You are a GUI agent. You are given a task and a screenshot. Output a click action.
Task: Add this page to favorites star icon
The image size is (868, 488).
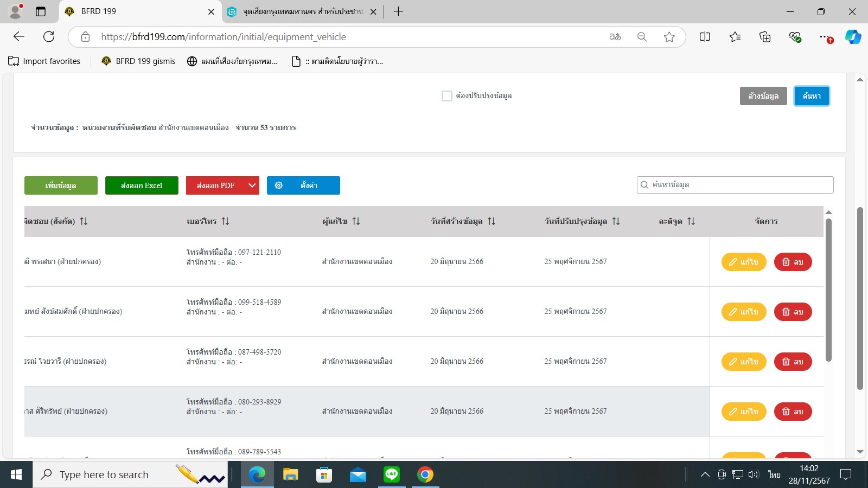point(669,37)
